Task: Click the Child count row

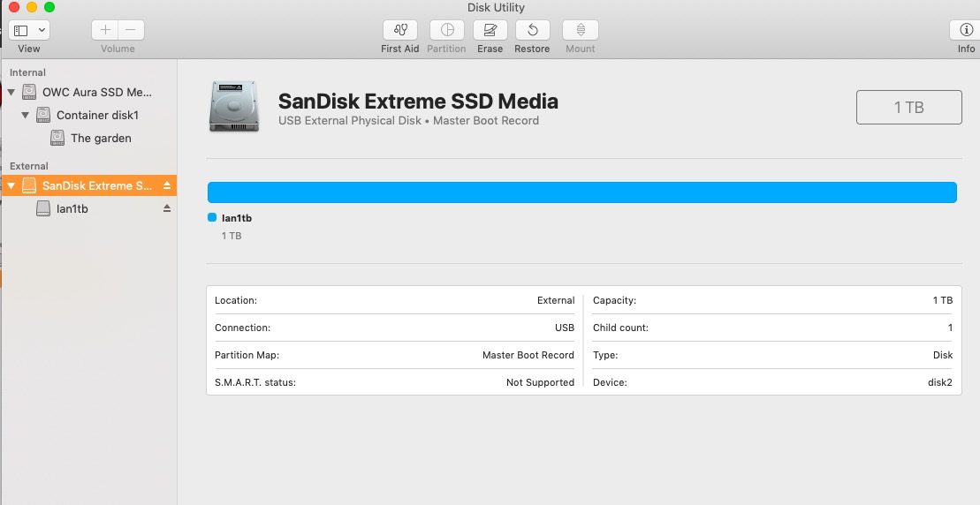Action: pyautogui.click(x=772, y=328)
